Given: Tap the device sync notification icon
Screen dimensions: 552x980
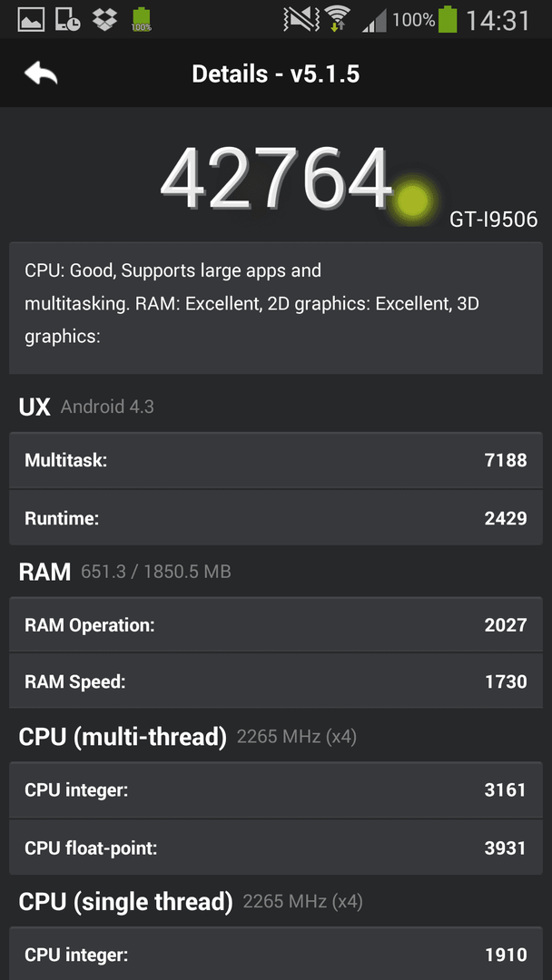Looking at the screenshot, I should click(67, 21).
